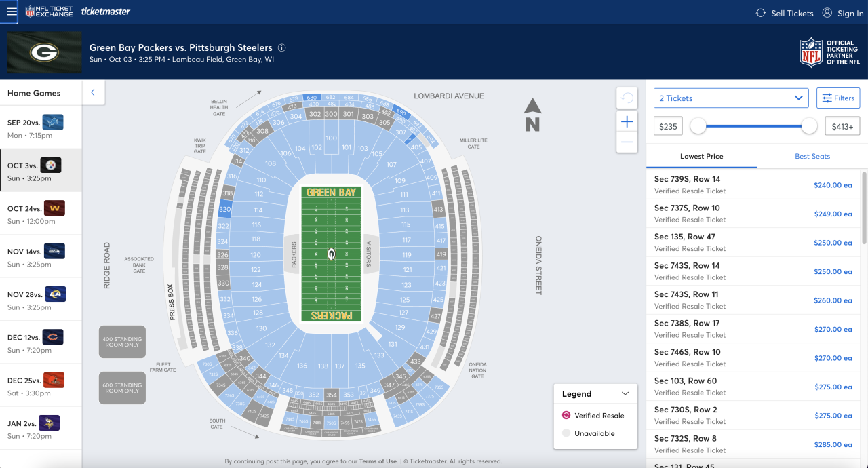Select the Sec 739S, Row 14 listing
This screenshot has width=868, height=468.
click(x=753, y=184)
